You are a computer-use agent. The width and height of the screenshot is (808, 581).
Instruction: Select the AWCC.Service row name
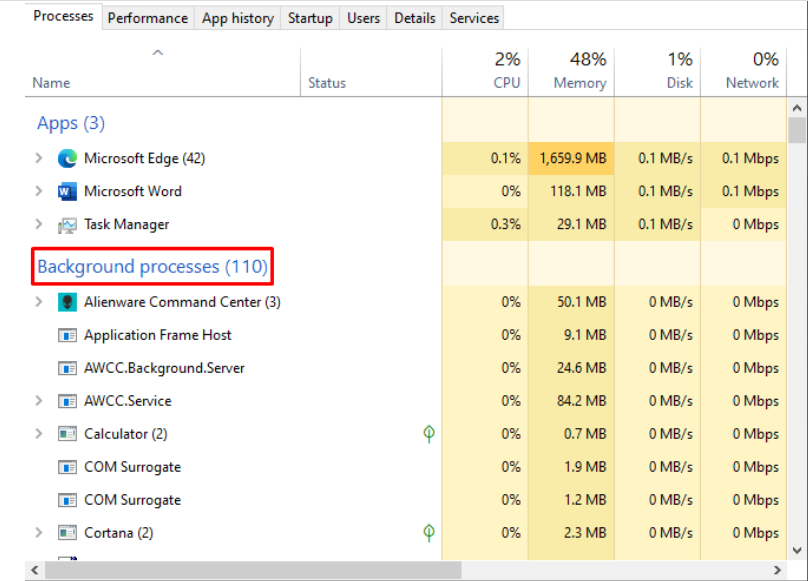tap(128, 401)
